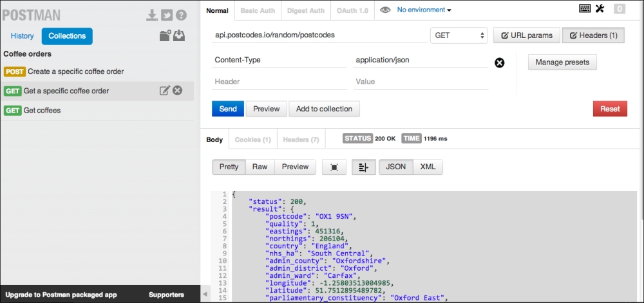
Task: Remove the Content-Type header row
Action: click(x=500, y=63)
